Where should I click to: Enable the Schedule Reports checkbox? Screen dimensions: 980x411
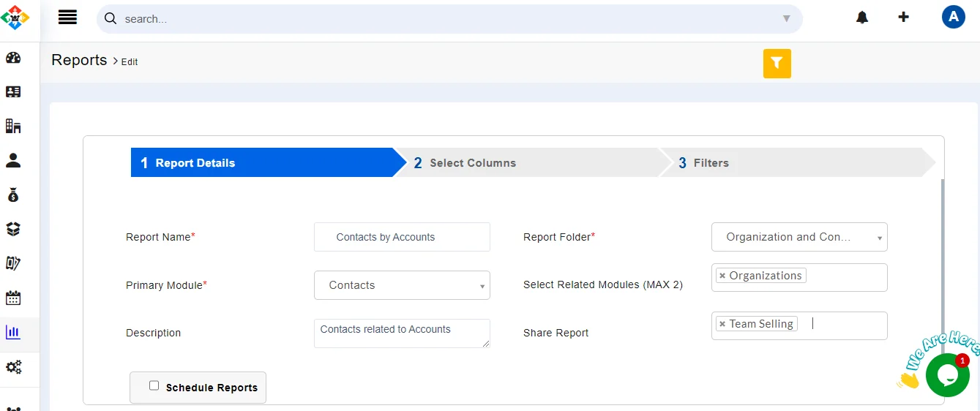point(154,385)
